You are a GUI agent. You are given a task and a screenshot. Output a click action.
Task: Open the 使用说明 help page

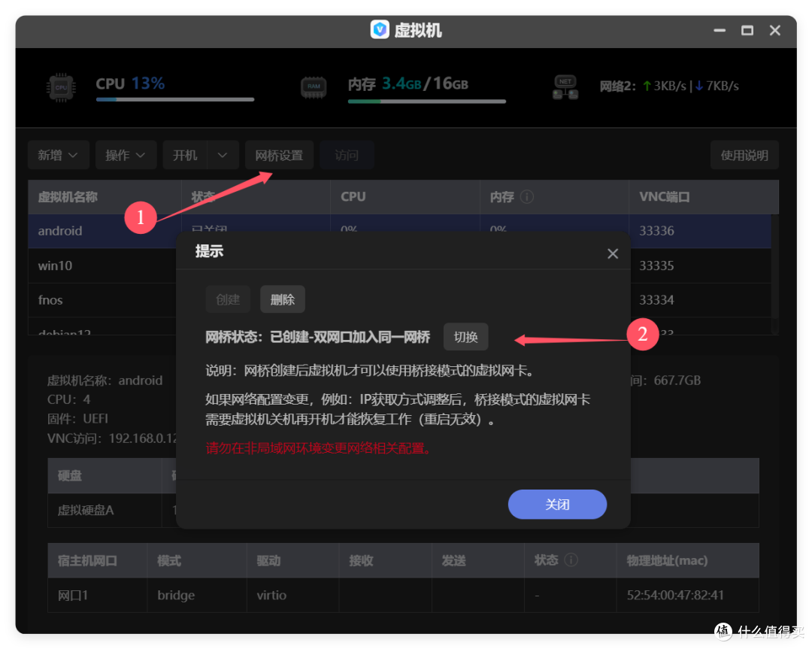point(744,155)
